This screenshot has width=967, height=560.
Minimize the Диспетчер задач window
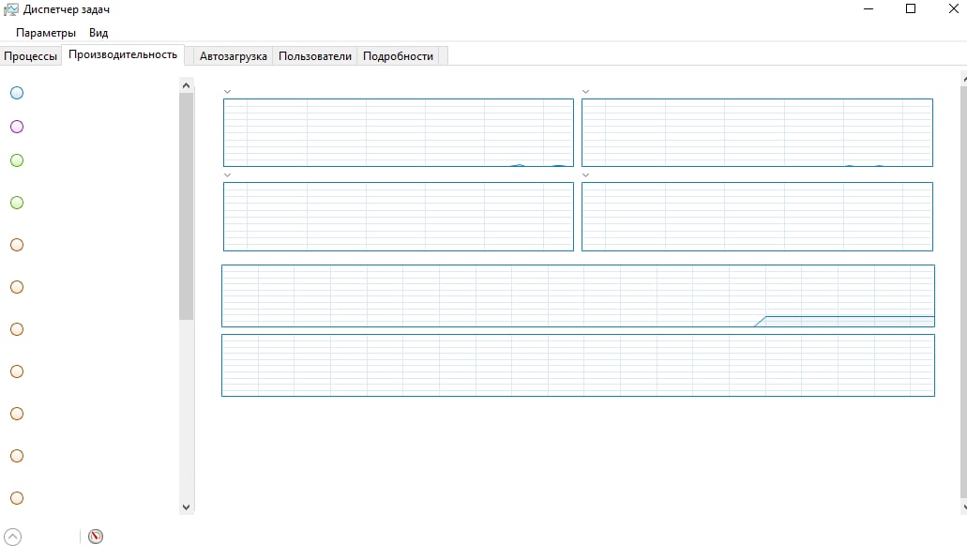click(869, 9)
